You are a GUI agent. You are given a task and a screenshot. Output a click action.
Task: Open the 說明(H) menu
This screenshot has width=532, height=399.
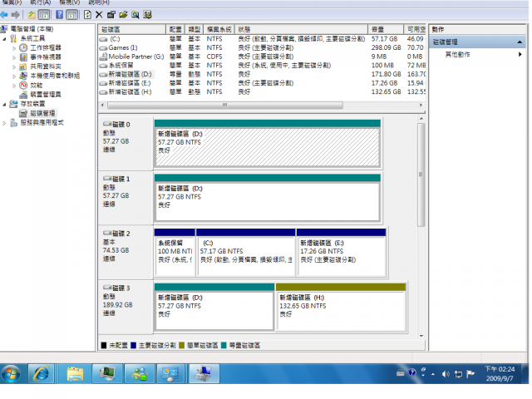click(98, 2)
